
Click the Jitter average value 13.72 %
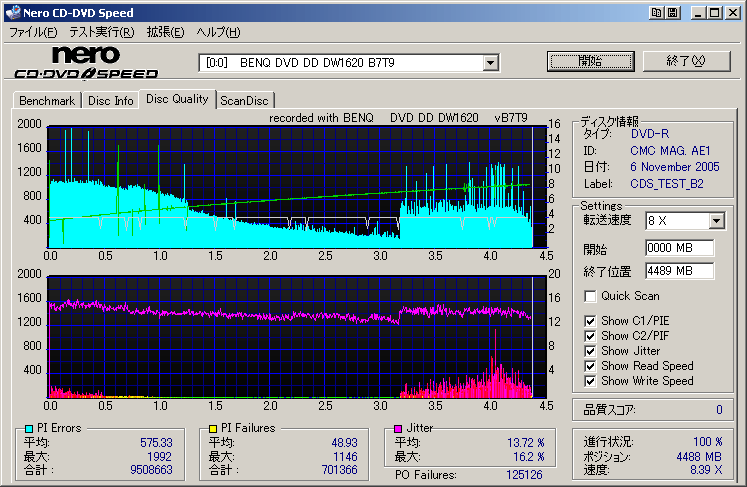[x=525, y=443]
